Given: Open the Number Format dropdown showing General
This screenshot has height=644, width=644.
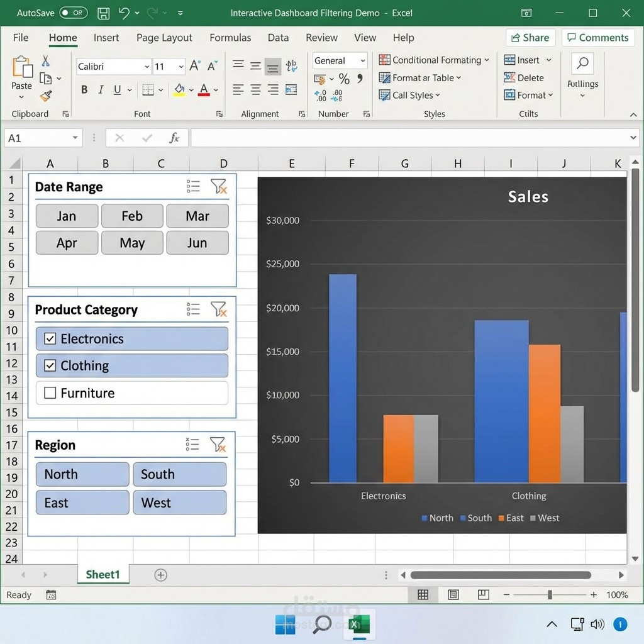Looking at the screenshot, I should (338, 60).
